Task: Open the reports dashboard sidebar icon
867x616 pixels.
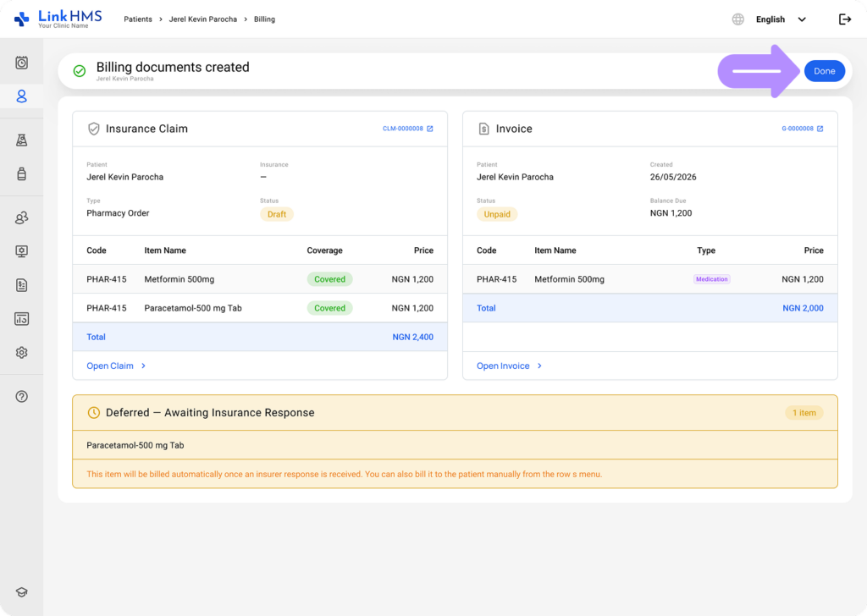Action: point(21,319)
